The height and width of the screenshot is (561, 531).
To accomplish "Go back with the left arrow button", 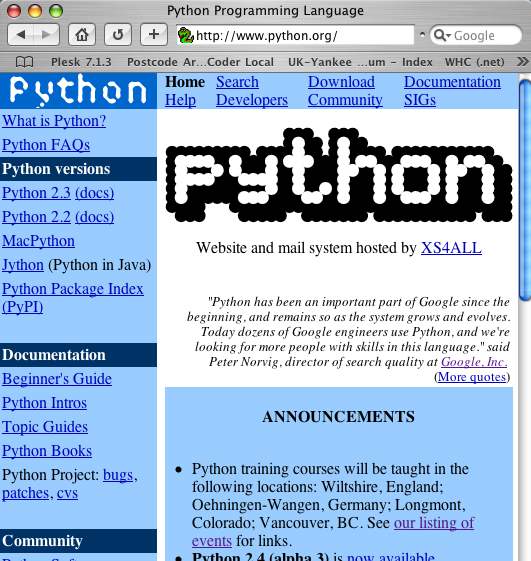I will 21,35.
